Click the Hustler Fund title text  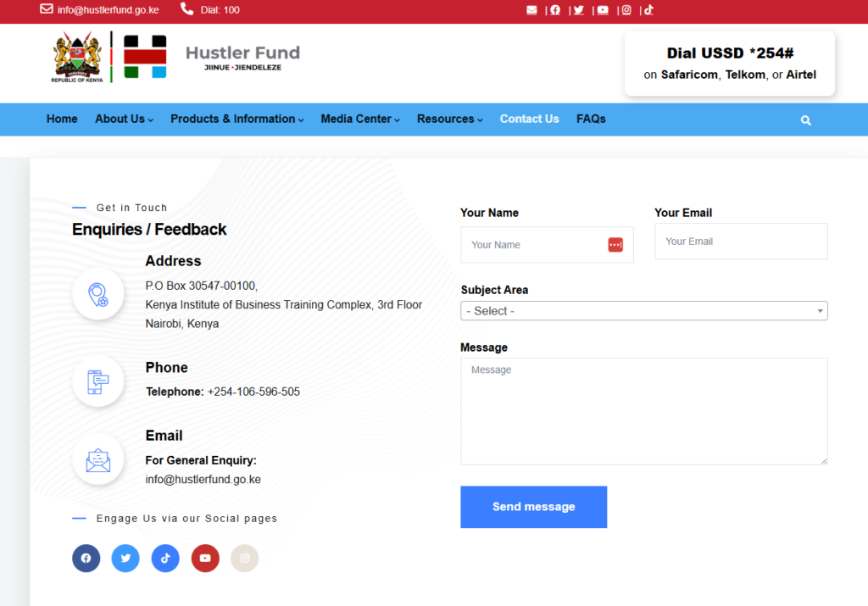[x=242, y=53]
